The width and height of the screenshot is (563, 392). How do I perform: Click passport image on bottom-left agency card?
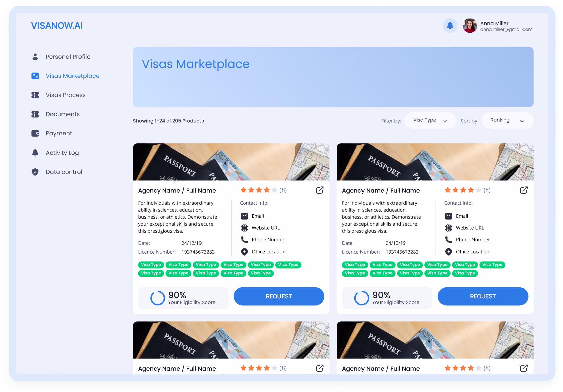pyautogui.click(x=231, y=340)
